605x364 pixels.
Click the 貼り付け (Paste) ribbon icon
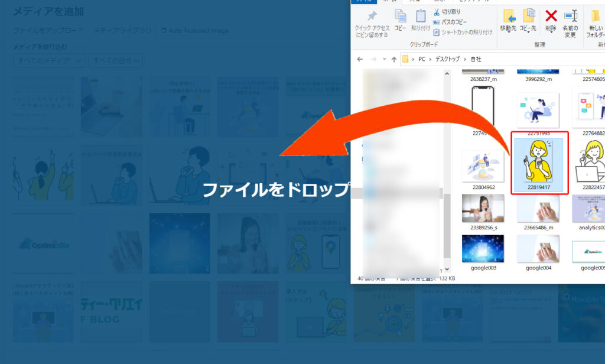[x=421, y=20]
